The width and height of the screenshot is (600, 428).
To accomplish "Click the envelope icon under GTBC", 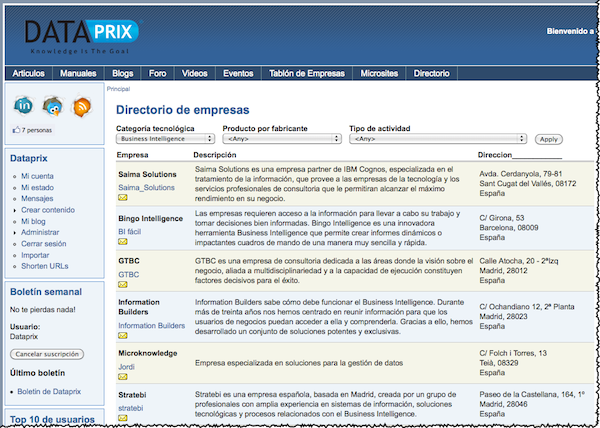I will 123,285.
